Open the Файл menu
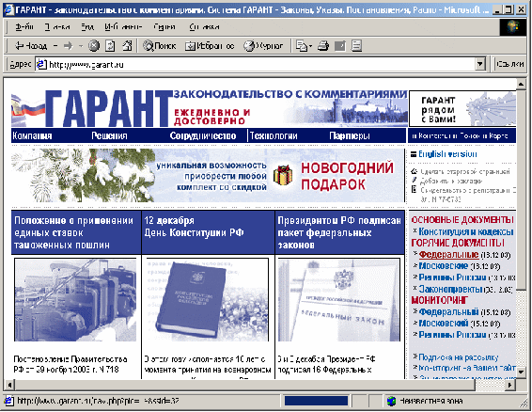Image resolution: width=532 pixels, height=412 pixels. (x=24, y=27)
